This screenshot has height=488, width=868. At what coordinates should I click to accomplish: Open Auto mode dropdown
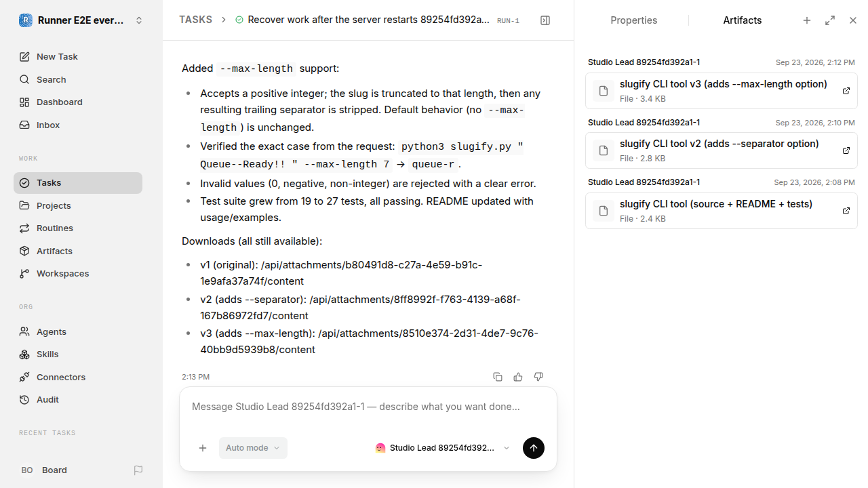pyautogui.click(x=253, y=448)
